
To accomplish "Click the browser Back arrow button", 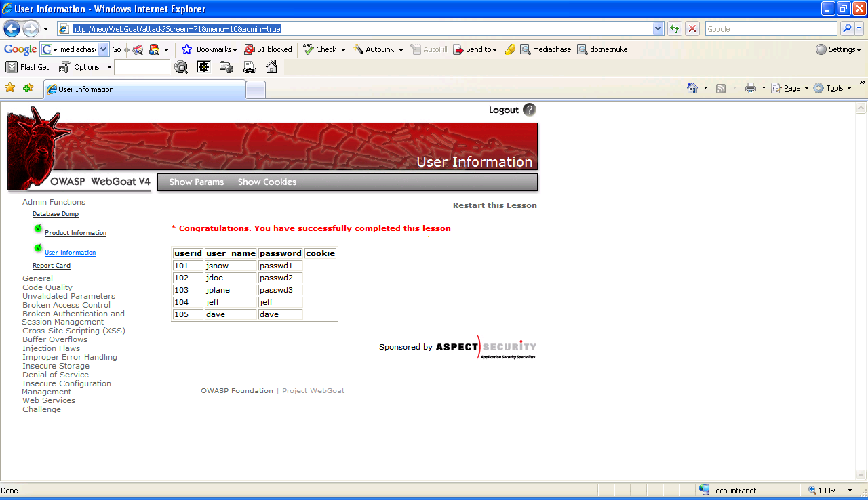I will (12, 28).
